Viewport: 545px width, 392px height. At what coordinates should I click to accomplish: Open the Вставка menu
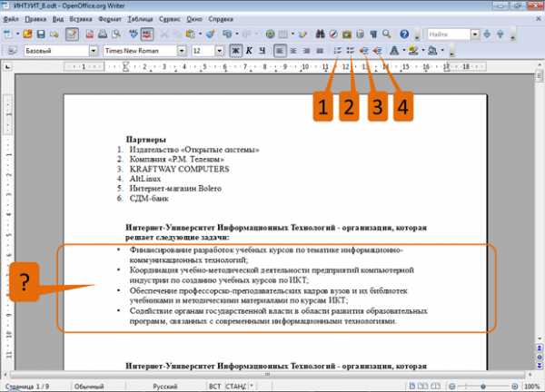pyautogui.click(x=81, y=19)
